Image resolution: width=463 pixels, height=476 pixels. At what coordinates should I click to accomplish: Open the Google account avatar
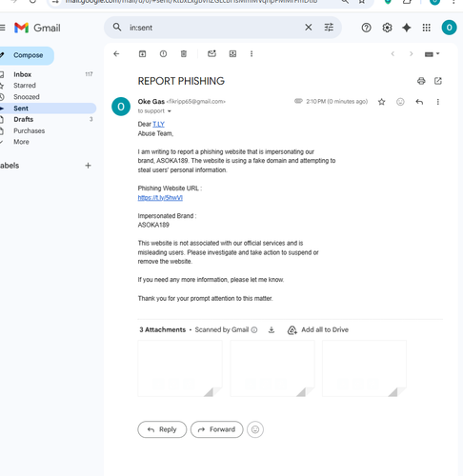pos(449,28)
